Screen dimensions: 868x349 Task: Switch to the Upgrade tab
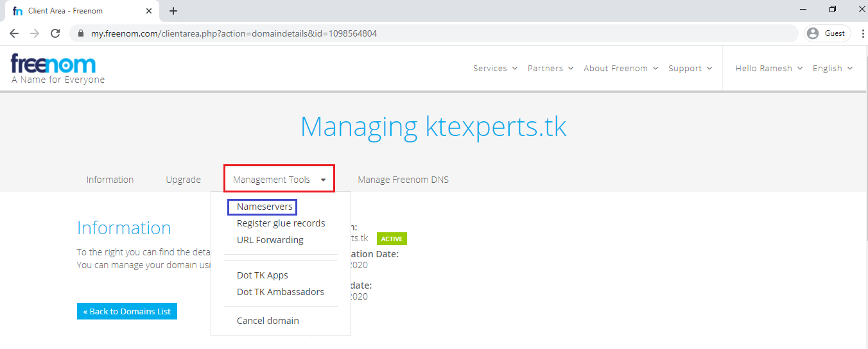pyautogui.click(x=184, y=180)
